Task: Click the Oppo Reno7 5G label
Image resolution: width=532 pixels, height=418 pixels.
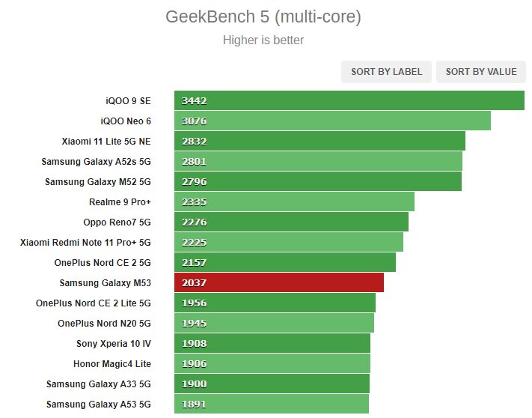Action: click(117, 222)
